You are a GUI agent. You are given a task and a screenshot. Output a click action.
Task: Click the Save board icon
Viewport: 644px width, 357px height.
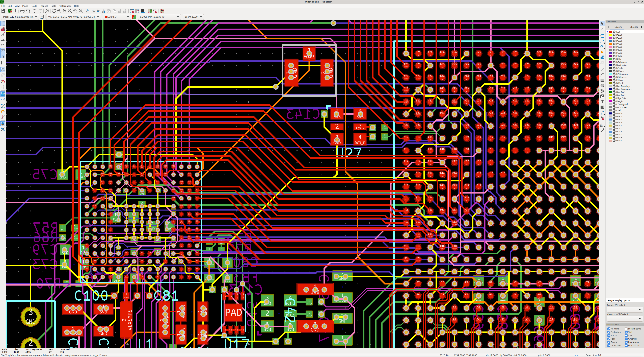(x=3, y=11)
